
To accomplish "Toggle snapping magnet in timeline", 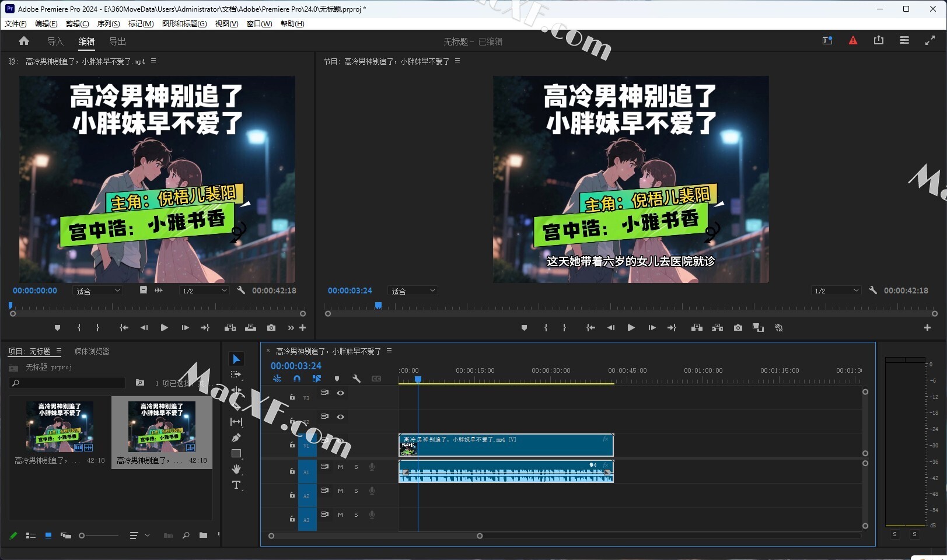I will (x=297, y=379).
